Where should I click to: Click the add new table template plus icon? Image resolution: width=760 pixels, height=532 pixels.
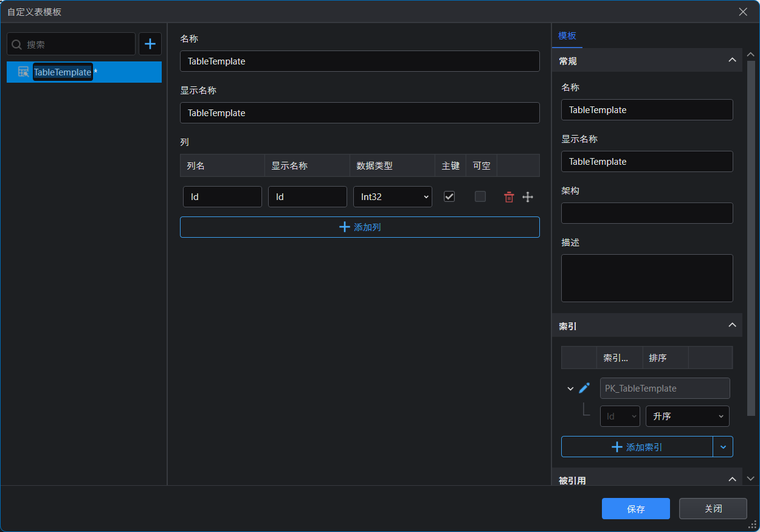coord(150,44)
